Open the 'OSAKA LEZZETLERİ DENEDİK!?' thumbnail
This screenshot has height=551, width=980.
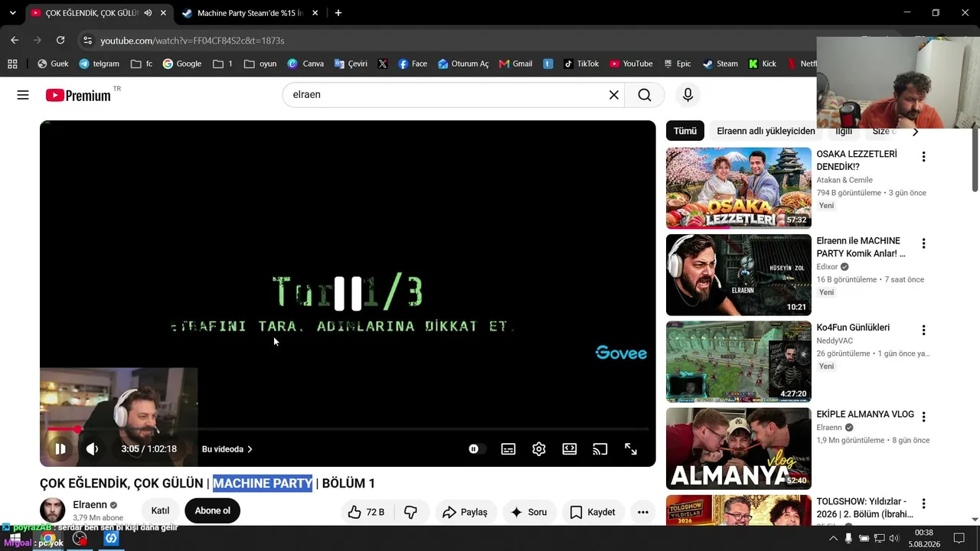[x=739, y=188]
